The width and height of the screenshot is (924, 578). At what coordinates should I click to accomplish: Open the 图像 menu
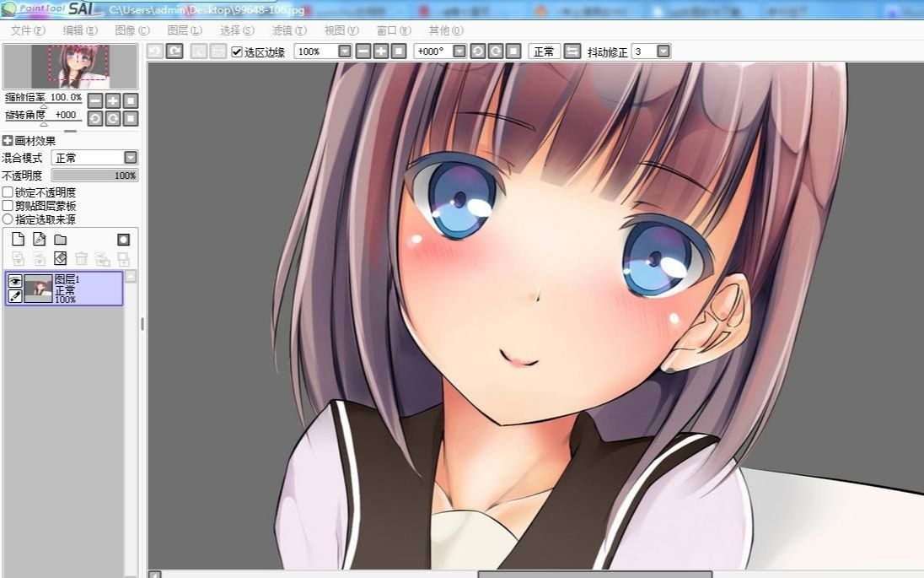click(132, 30)
